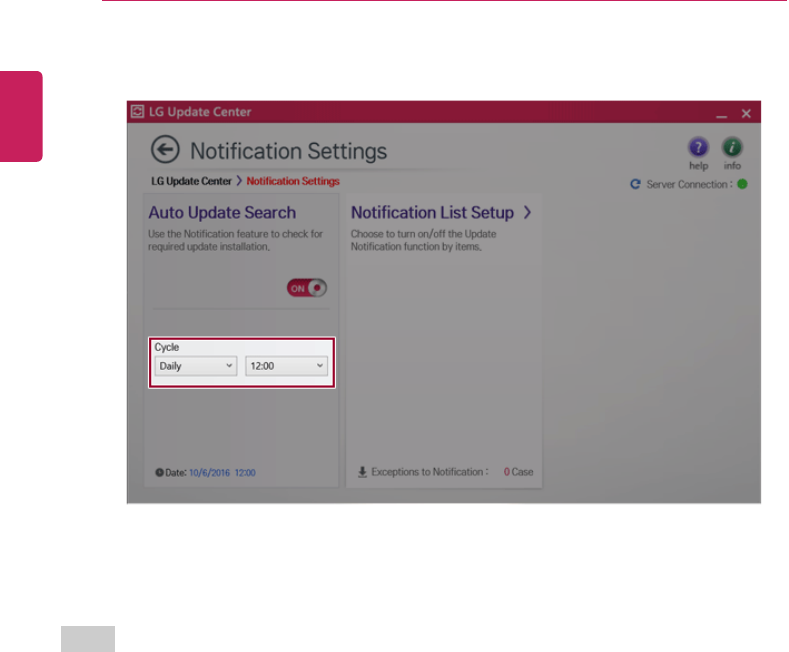Click the back arrow icon
789x652 pixels.
pos(165,149)
